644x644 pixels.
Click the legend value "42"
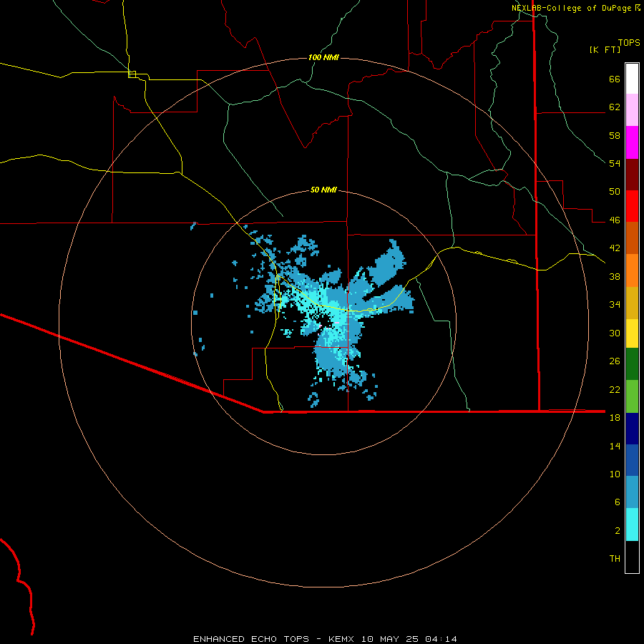pos(615,248)
